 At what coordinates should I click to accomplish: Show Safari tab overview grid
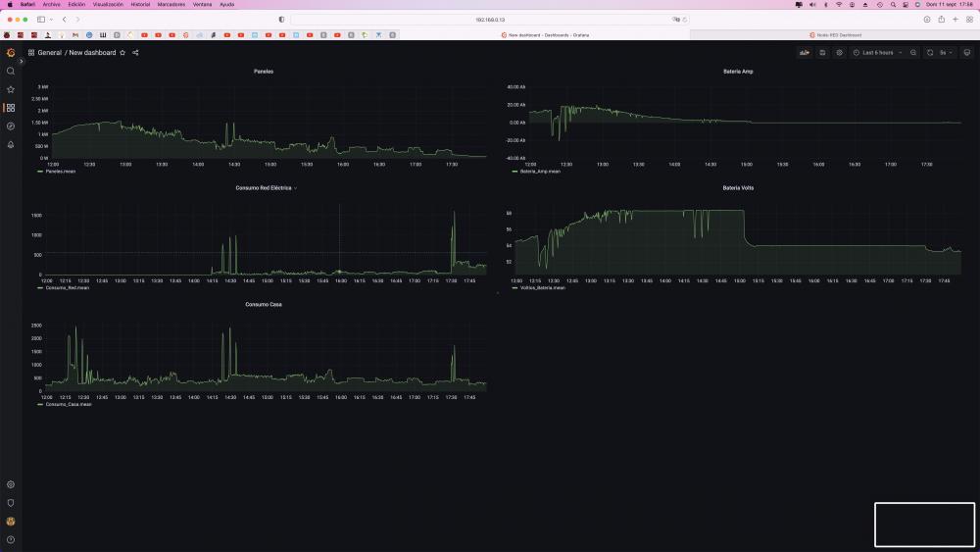click(x=970, y=20)
